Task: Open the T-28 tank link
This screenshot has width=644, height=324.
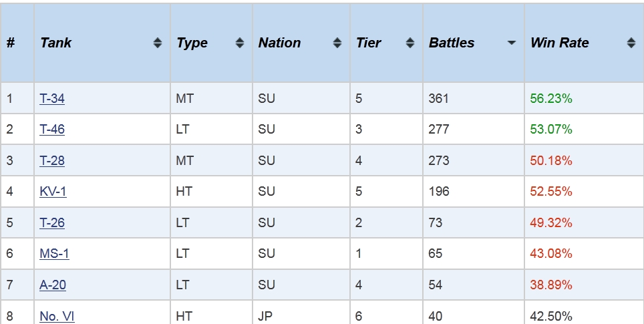Action: click(51, 160)
